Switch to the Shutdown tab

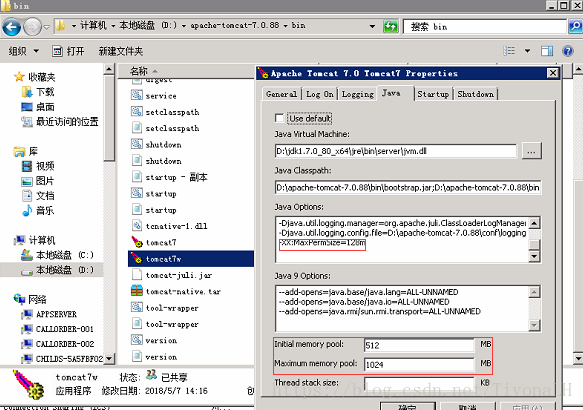[476, 94]
